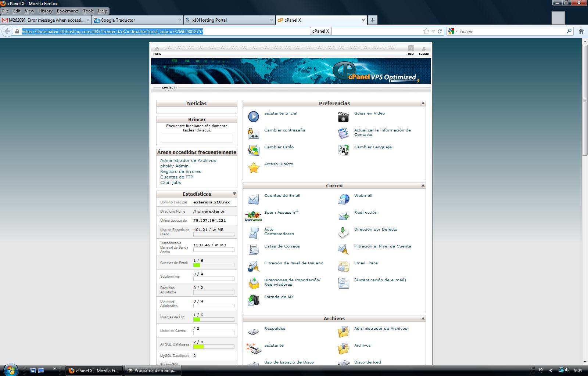Collapse the Estadísticas panel arrow
Image resolution: width=588 pixels, height=376 pixels.
234,194
